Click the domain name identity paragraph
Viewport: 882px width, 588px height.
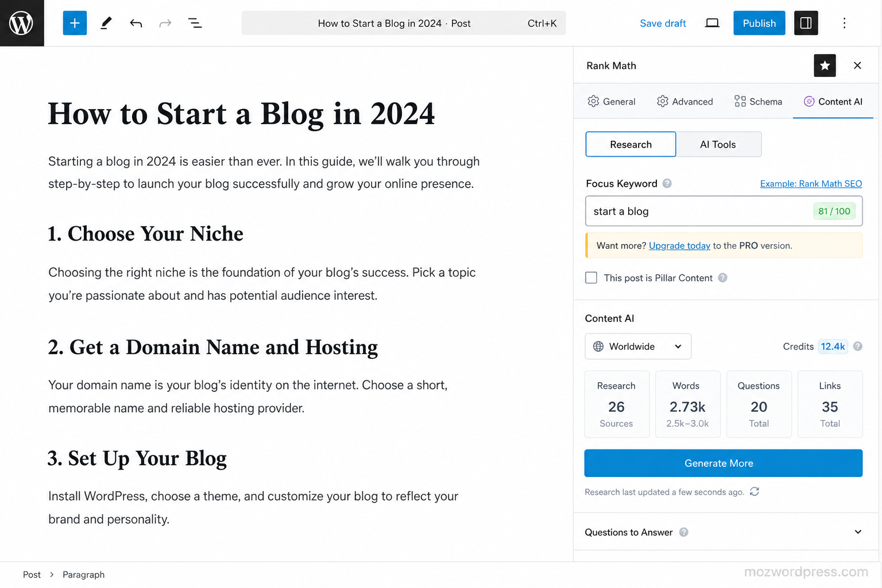point(248,396)
